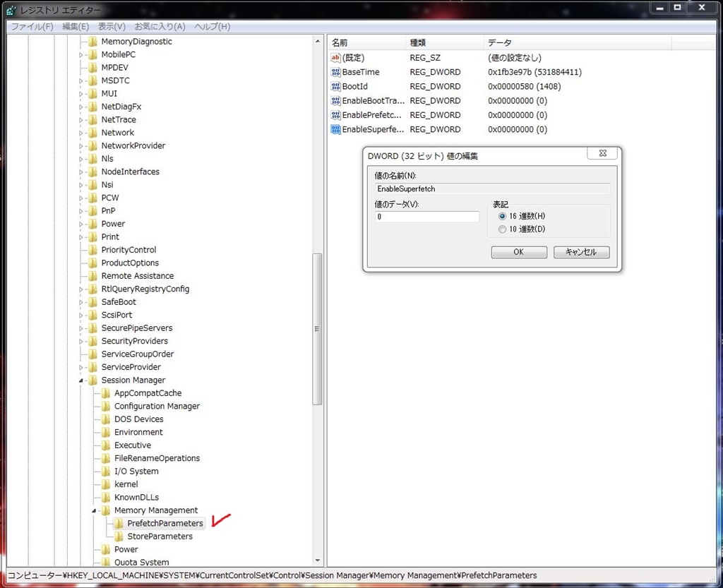Collapse the Memory Management tree node
Screen dimensions: 723x588
point(94,510)
